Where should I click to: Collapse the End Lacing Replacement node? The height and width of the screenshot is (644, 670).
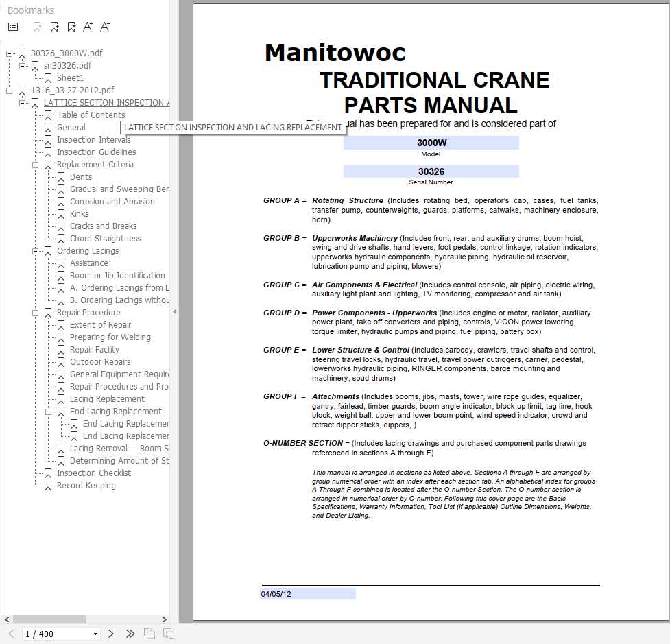(x=48, y=412)
